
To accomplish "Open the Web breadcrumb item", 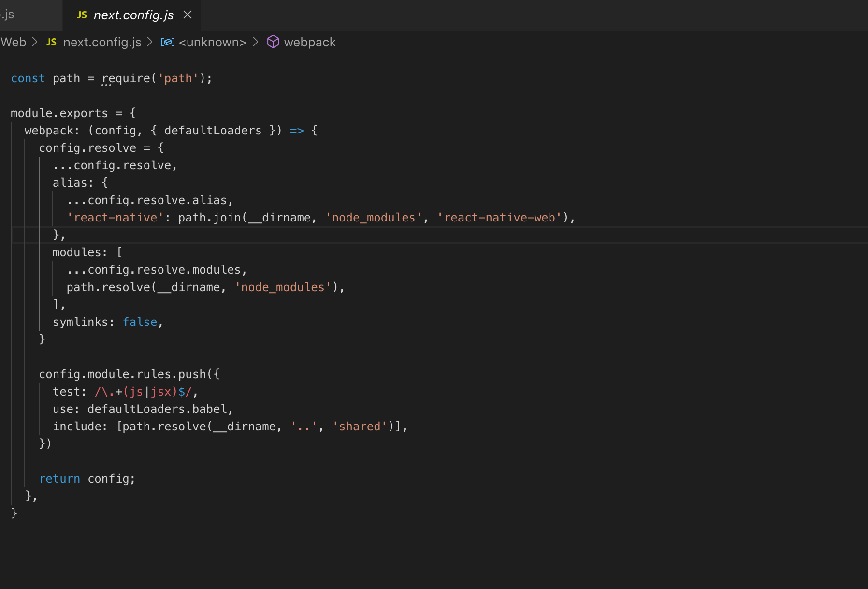I will 14,42.
